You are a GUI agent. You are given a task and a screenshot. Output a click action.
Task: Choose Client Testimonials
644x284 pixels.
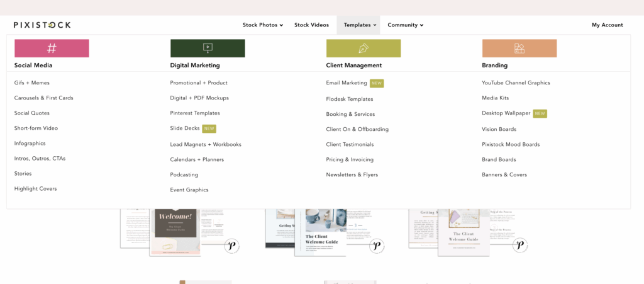click(350, 145)
